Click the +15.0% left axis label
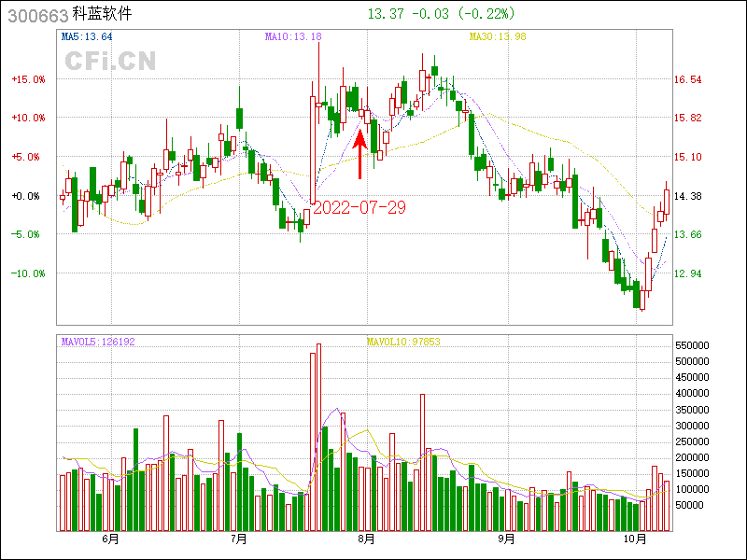 pyautogui.click(x=28, y=79)
